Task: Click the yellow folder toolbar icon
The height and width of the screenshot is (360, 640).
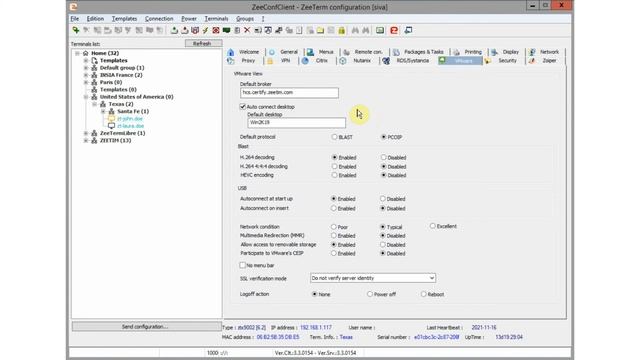Action: [320, 30]
